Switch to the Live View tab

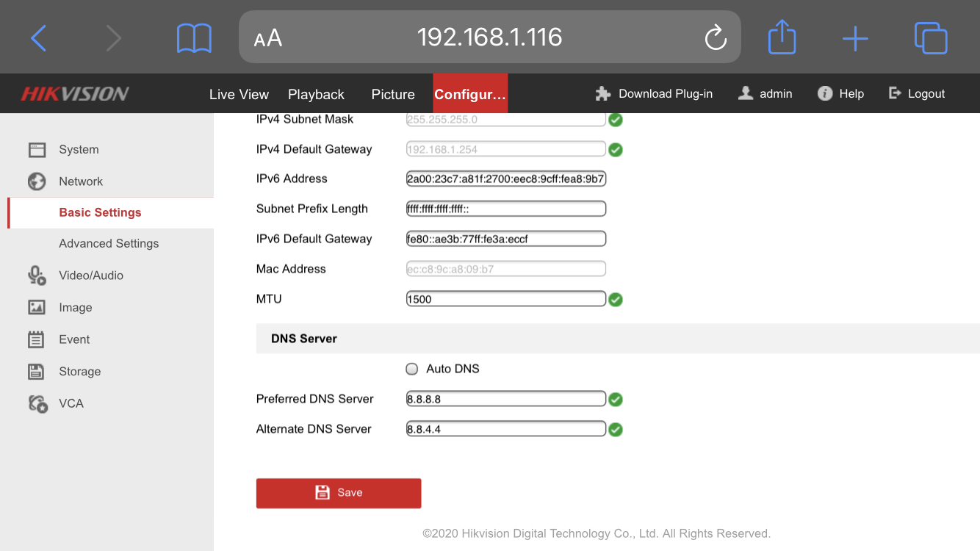click(x=239, y=94)
